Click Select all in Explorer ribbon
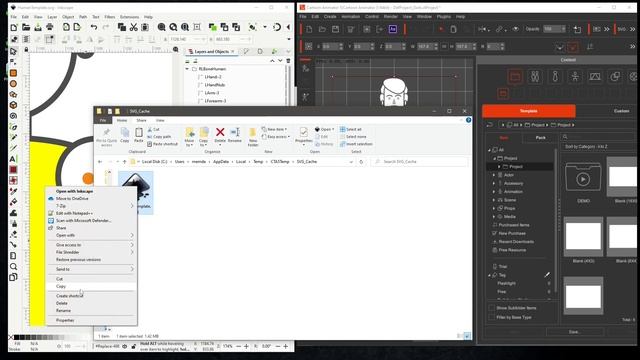Screen dimensions: 640x360 click(x=351, y=129)
